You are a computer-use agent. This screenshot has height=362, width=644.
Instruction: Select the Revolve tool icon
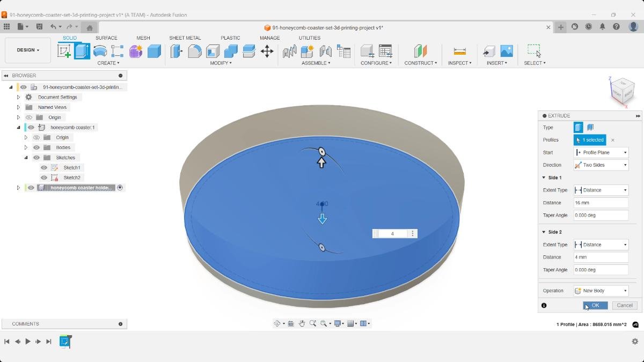pyautogui.click(x=100, y=51)
